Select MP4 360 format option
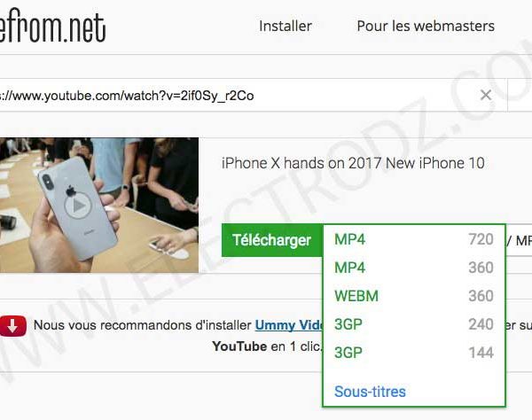 coord(413,268)
